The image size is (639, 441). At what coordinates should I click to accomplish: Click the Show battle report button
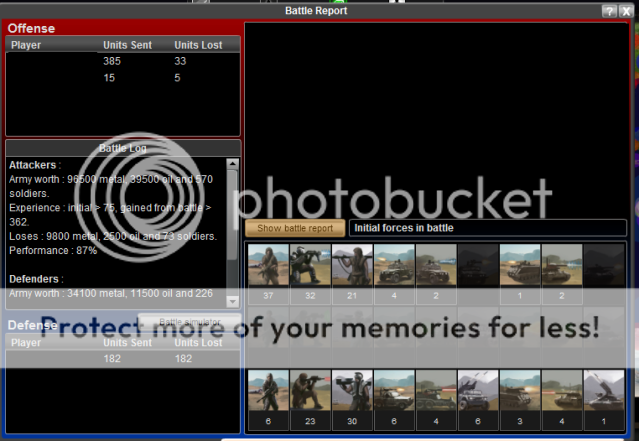tap(295, 228)
